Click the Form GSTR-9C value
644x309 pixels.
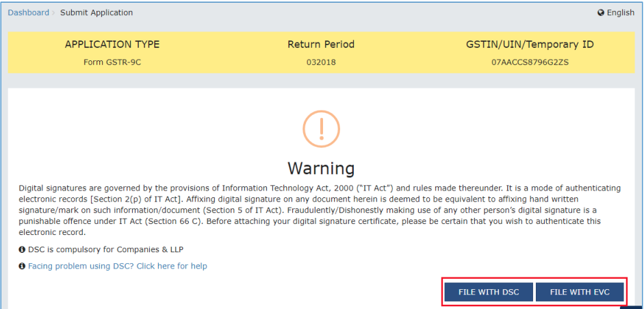pos(112,62)
